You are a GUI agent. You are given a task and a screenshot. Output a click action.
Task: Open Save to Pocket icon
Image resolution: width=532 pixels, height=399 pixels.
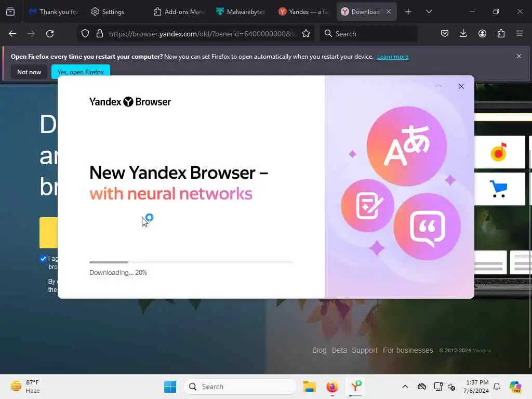pos(445,34)
